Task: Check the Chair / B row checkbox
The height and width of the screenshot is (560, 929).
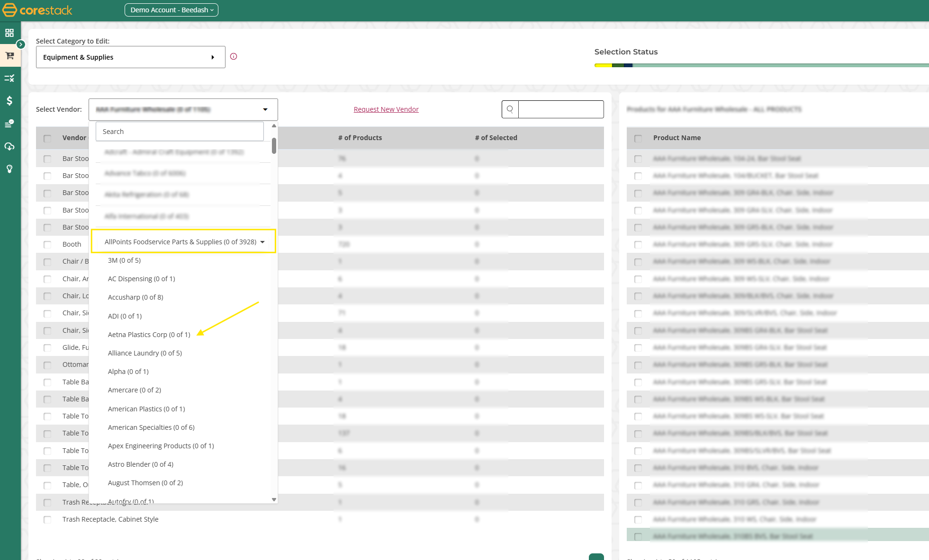Action: pos(47,262)
